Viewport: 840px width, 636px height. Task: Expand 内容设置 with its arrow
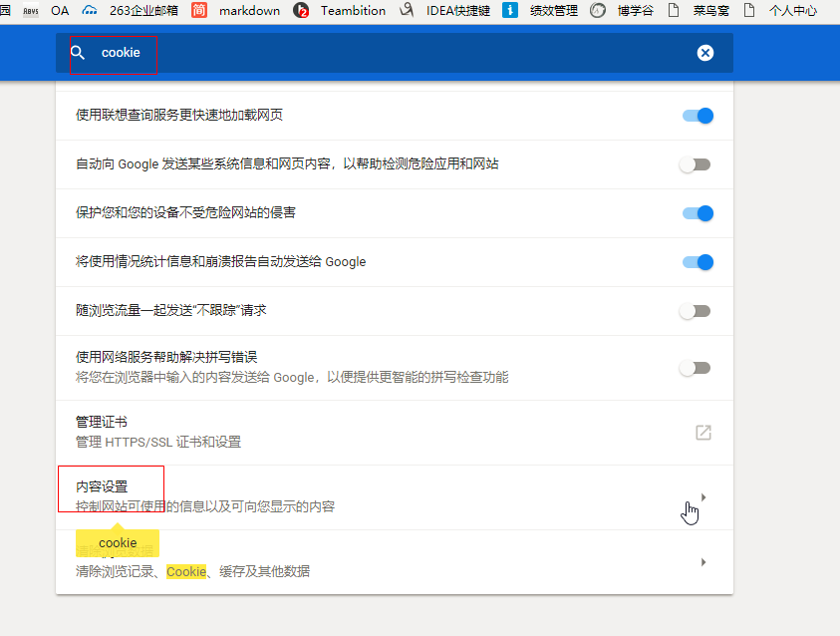[703, 497]
